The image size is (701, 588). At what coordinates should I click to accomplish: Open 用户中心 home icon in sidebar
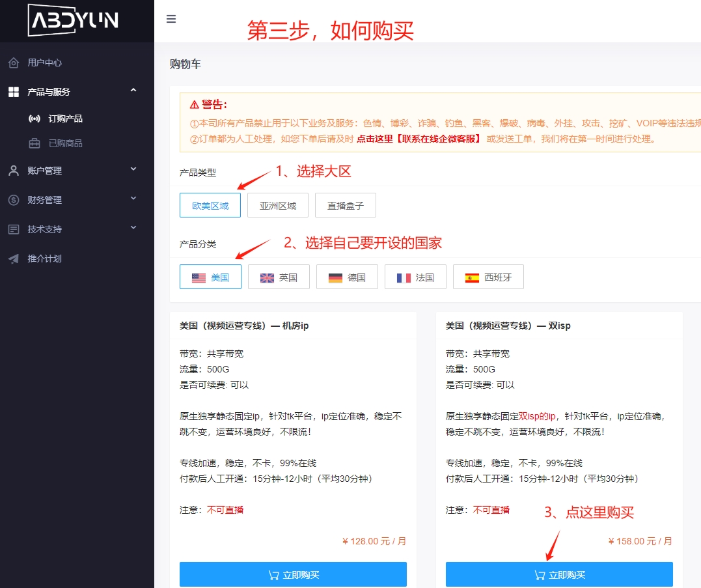click(14, 63)
